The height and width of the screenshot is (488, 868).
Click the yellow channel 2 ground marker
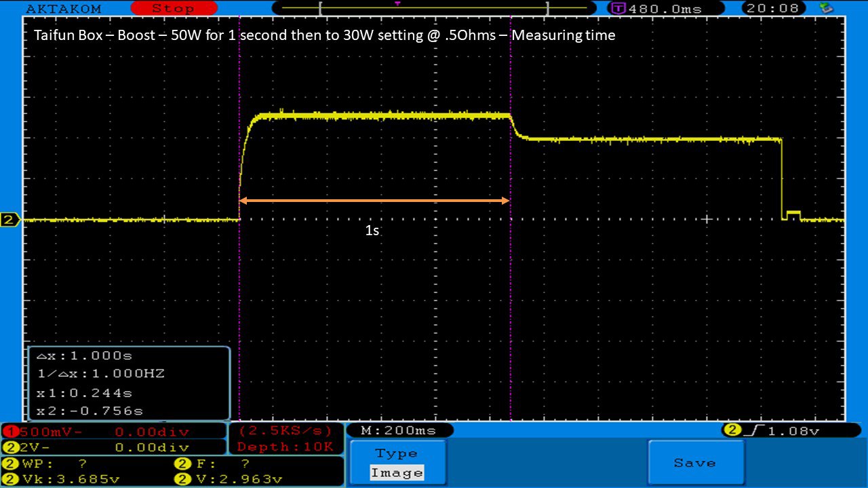click(9, 220)
